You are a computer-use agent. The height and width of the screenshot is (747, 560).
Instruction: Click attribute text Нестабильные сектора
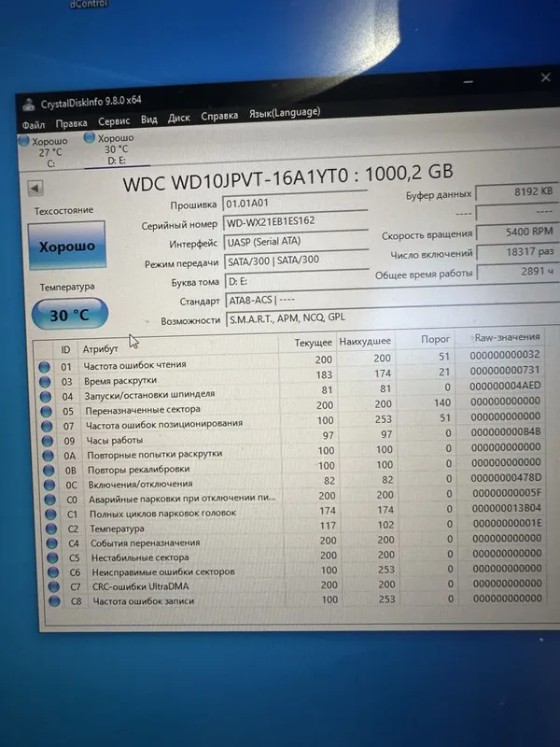coord(140,557)
